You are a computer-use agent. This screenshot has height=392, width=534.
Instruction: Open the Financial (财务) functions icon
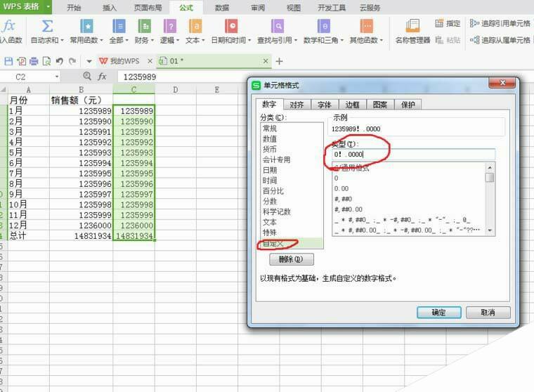tap(145, 26)
